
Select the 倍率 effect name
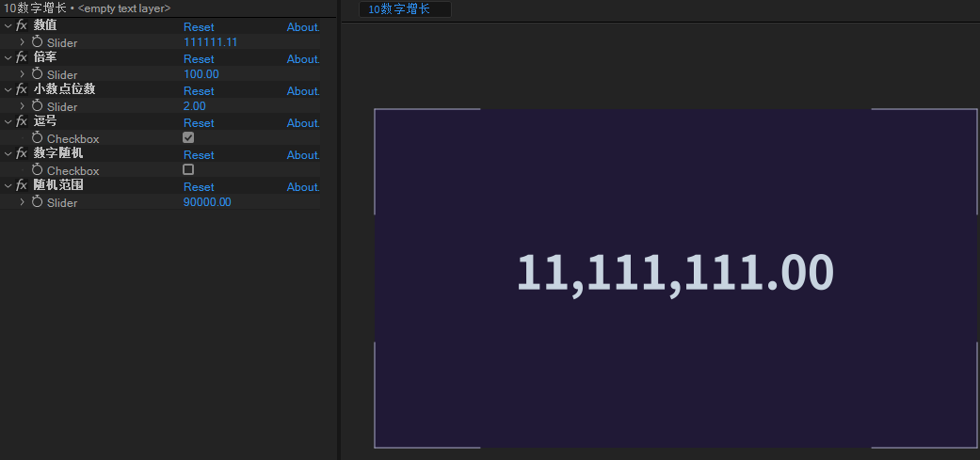coord(45,57)
